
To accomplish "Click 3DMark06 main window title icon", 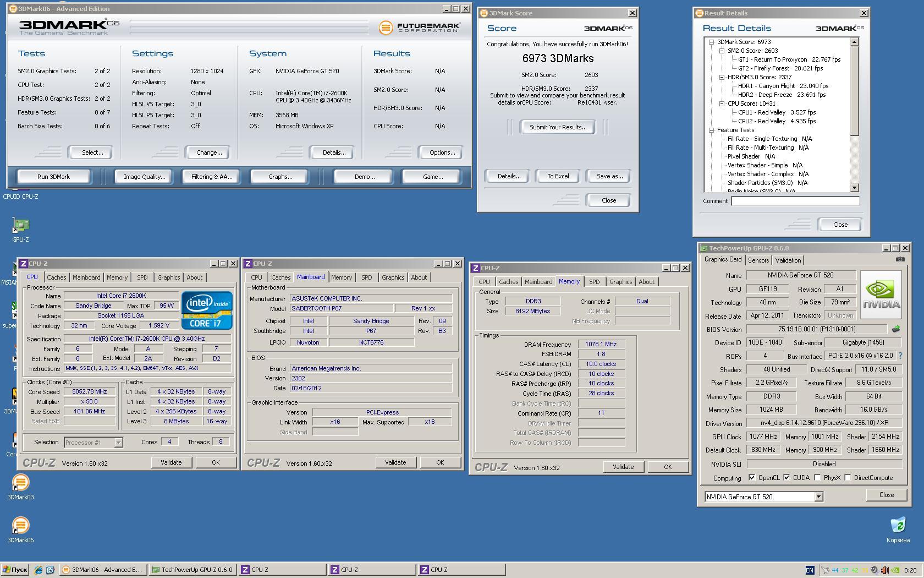I will [13, 9].
